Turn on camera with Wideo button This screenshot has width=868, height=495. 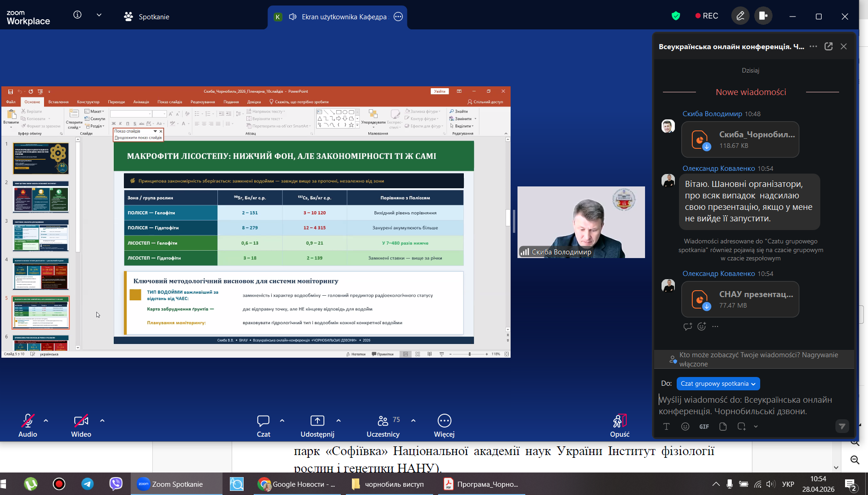click(81, 421)
